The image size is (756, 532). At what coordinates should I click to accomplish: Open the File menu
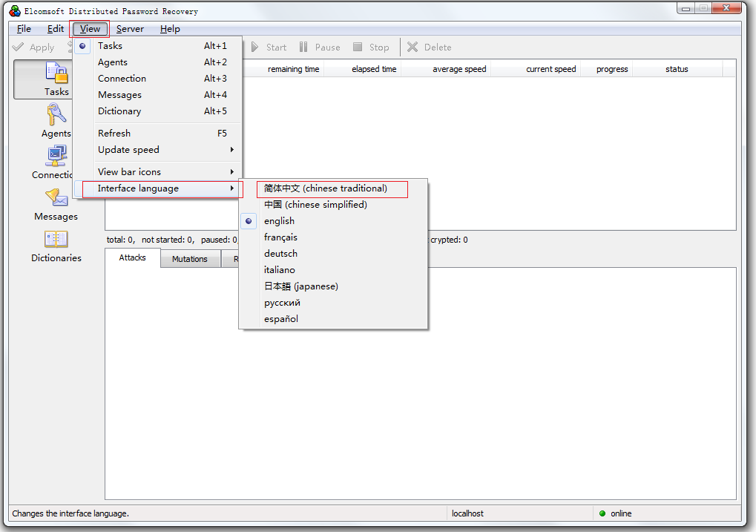pos(24,29)
